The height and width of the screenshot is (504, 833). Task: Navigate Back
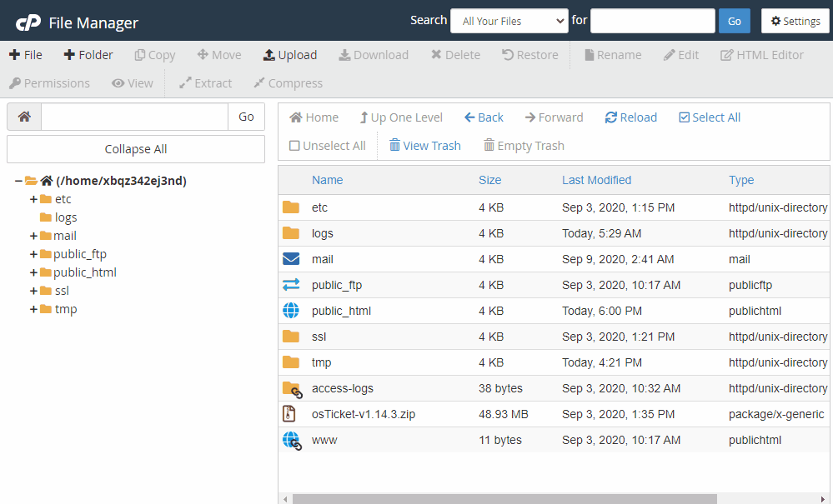pyautogui.click(x=484, y=117)
